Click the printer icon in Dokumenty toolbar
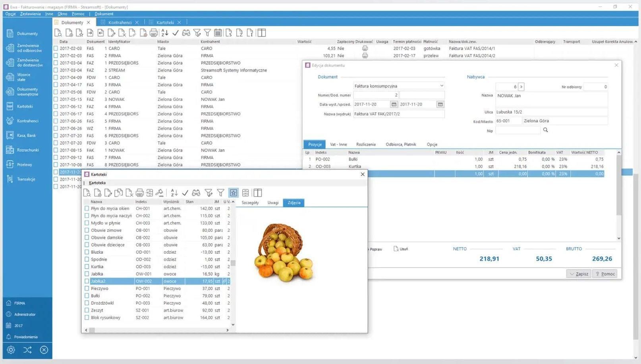The image size is (641, 364). 153,33
